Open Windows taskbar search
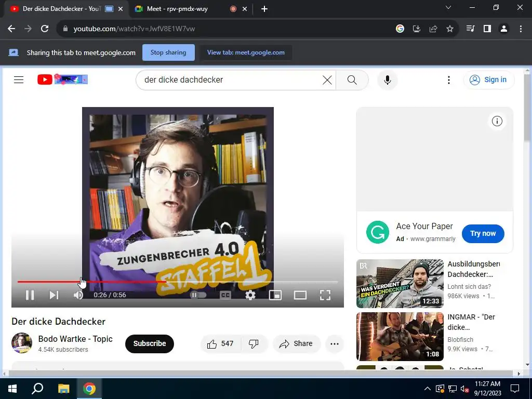The image size is (532, 399). [x=37, y=389]
